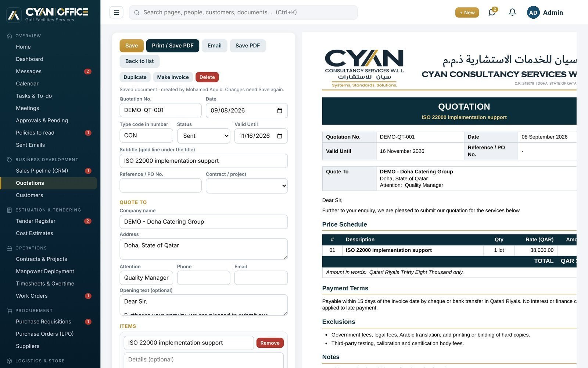This screenshot has height=368, width=588.
Task: Click the AD user avatar
Action: click(x=533, y=13)
